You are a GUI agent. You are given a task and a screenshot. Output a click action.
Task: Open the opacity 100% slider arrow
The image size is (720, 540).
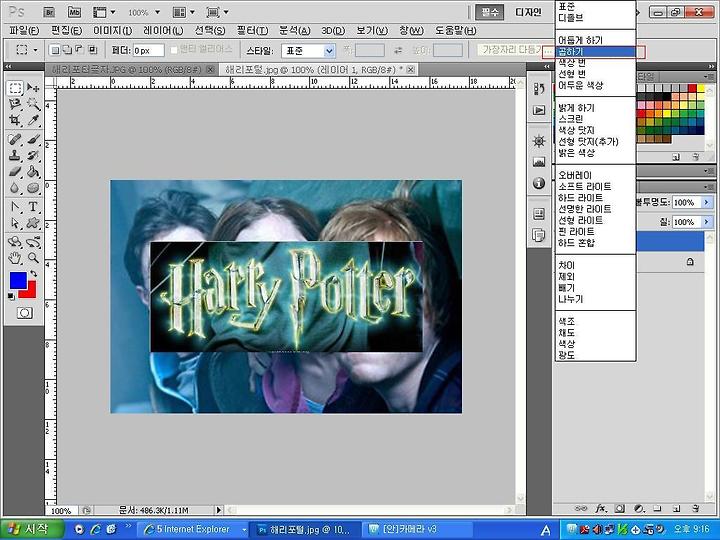(706, 202)
